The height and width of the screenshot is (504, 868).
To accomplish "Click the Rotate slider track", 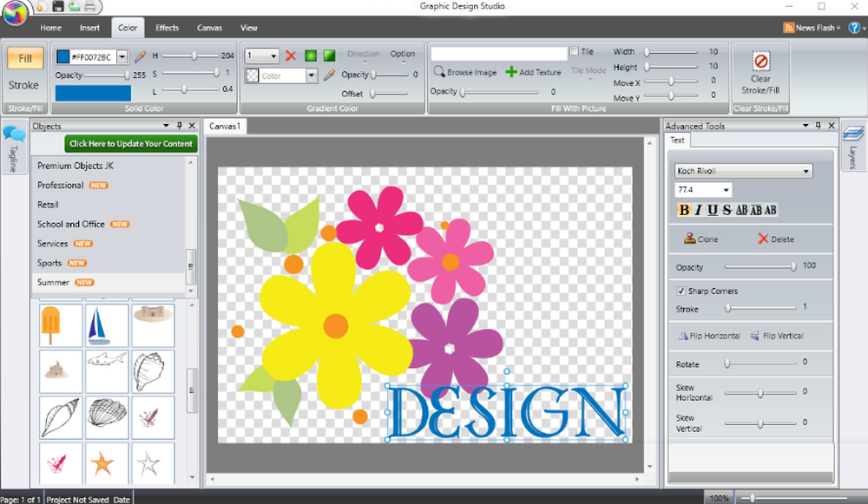I will point(759,363).
